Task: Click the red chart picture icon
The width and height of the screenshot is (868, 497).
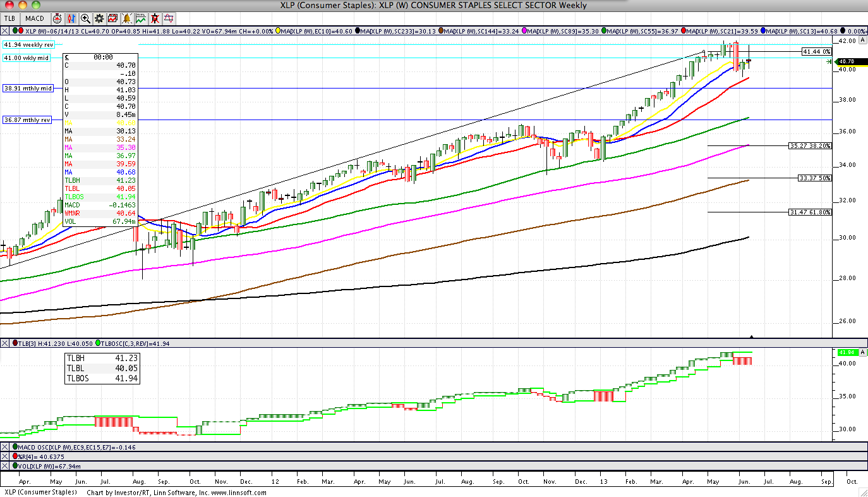Action: pos(112,18)
